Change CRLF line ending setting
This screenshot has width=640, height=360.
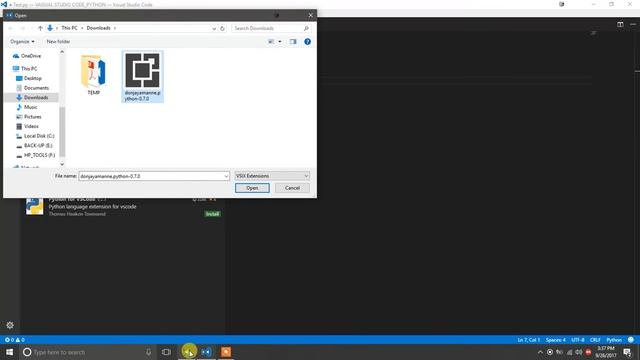pyautogui.click(x=595, y=340)
